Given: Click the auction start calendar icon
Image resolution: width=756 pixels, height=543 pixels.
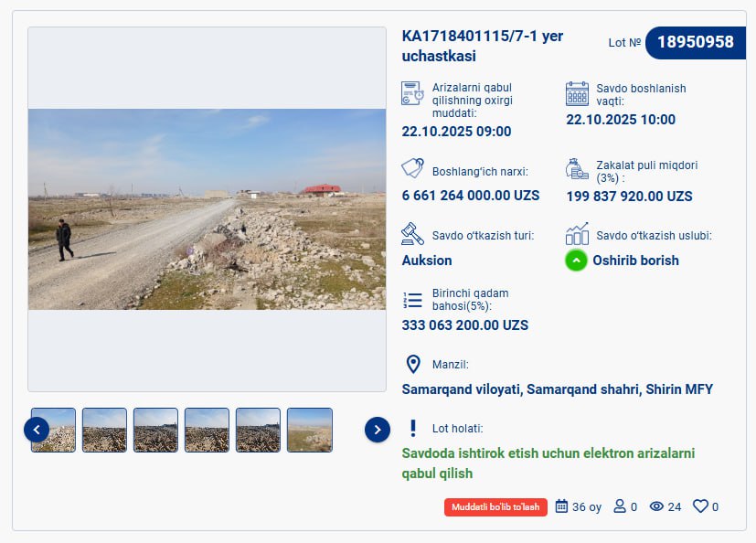Looking at the screenshot, I should point(577,93).
